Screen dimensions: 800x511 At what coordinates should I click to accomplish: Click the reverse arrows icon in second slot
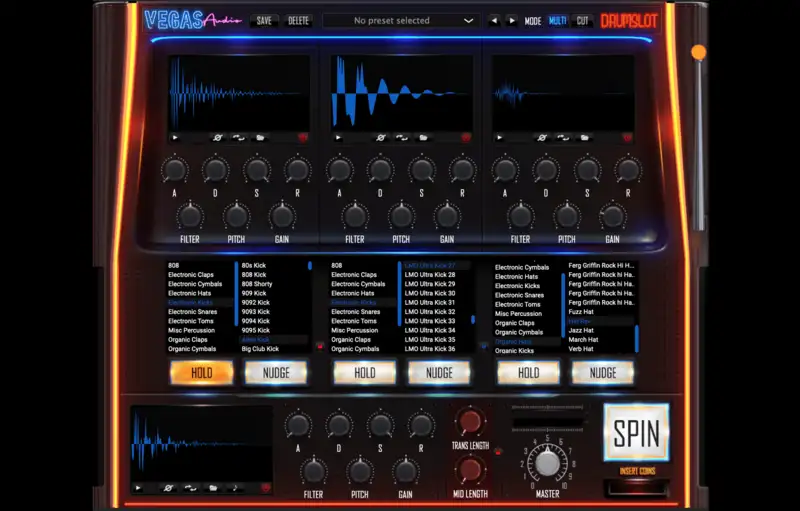click(x=402, y=138)
